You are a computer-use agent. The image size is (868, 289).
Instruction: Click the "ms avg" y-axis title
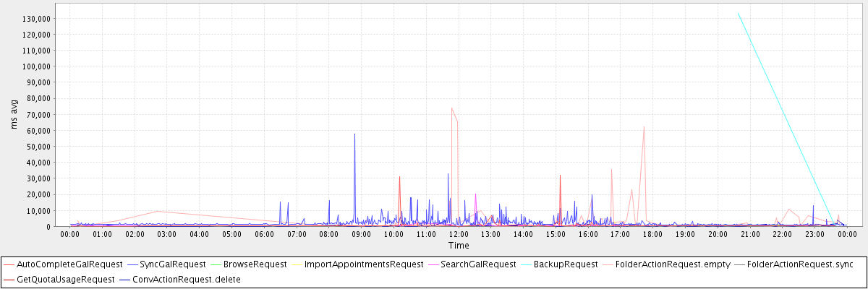pos(14,114)
